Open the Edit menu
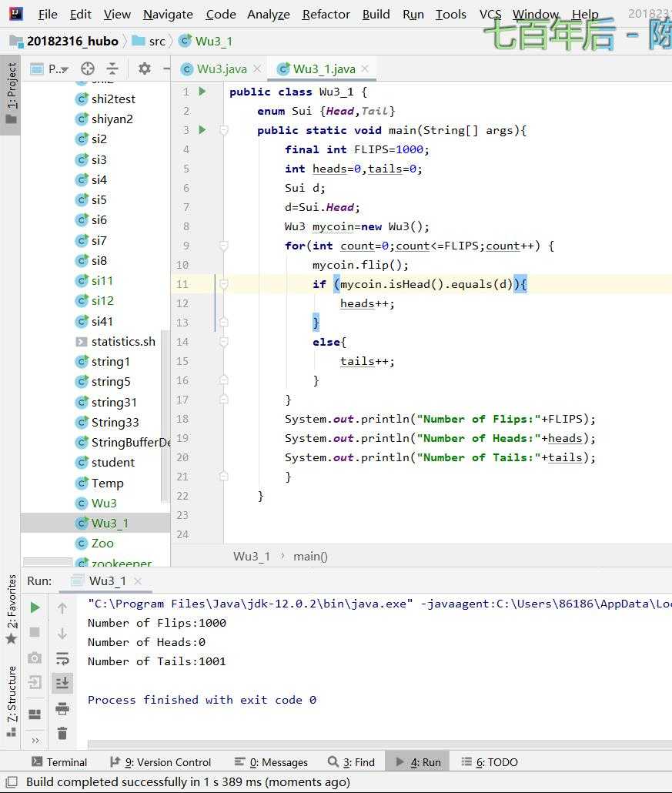Viewport: 672px width, 793px height. point(80,14)
